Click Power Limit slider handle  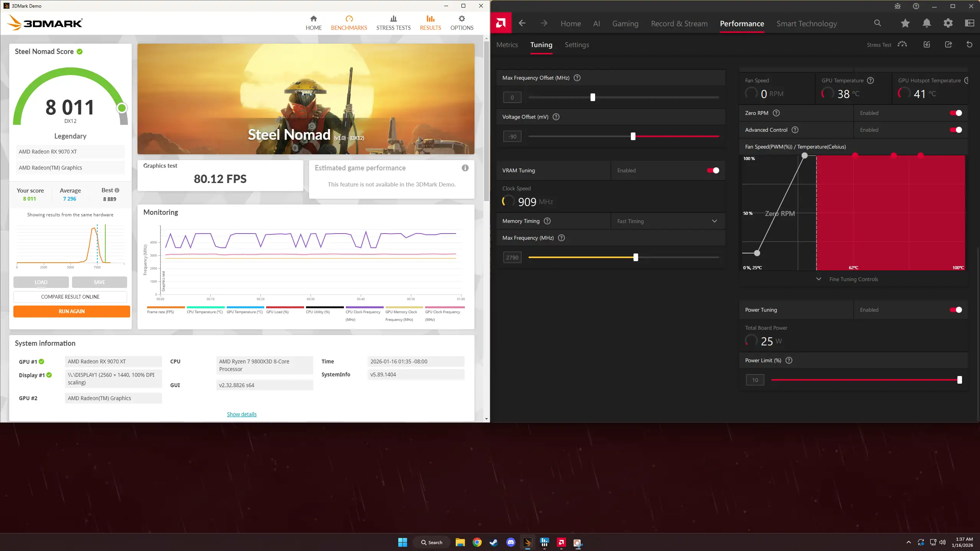tap(959, 380)
